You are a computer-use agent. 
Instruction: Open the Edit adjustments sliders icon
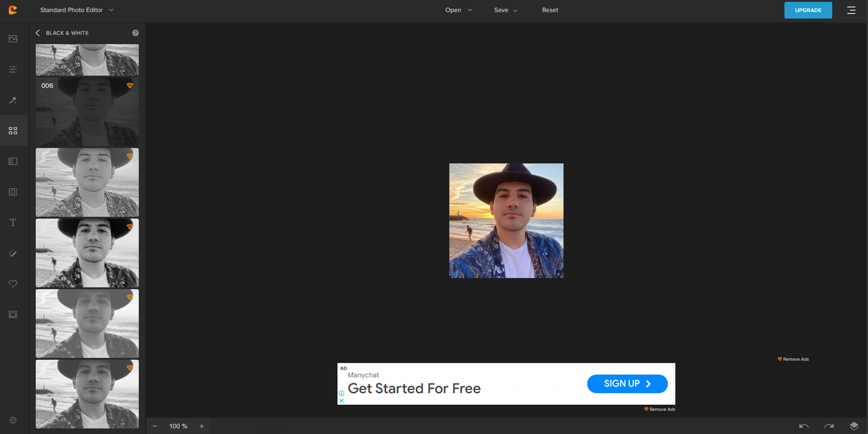tap(13, 69)
